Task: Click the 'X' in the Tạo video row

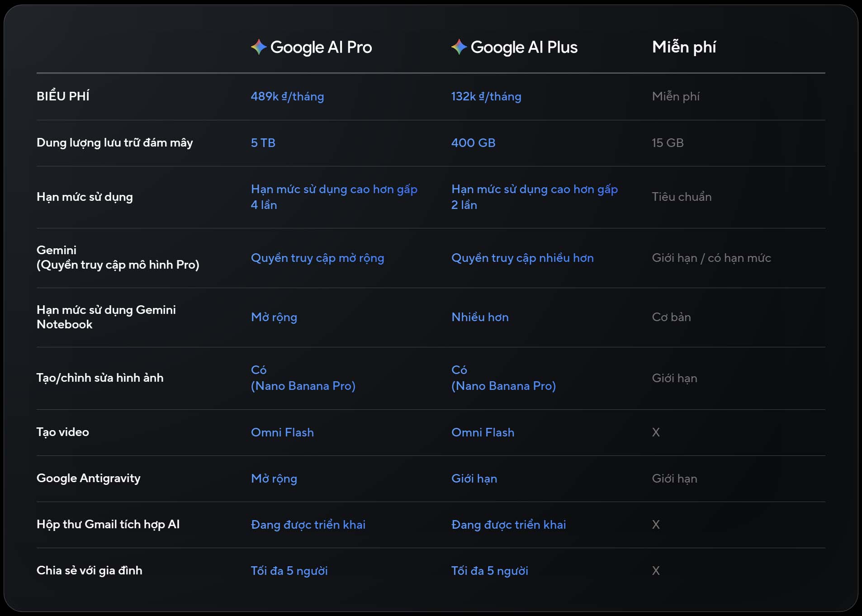Action: point(656,432)
